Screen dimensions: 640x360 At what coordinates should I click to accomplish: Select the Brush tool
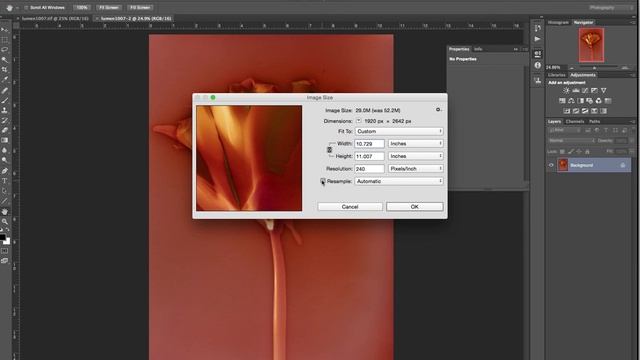coord(4,100)
